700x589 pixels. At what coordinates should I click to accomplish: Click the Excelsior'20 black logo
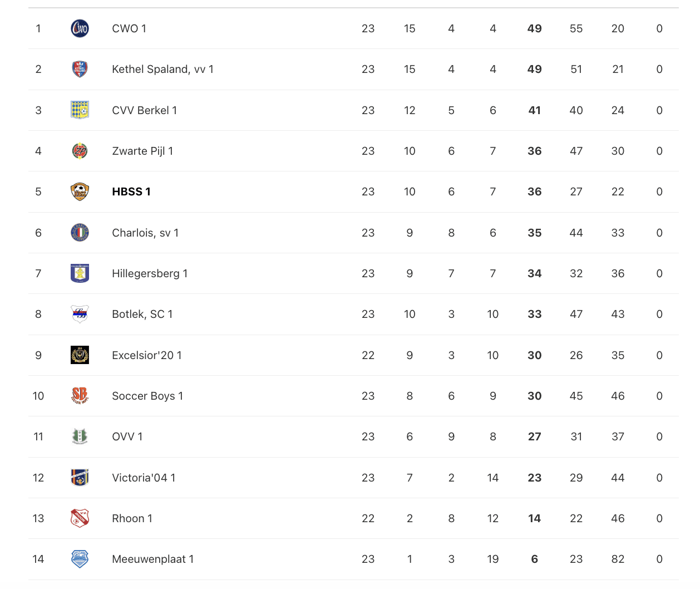pyautogui.click(x=80, y=355)
